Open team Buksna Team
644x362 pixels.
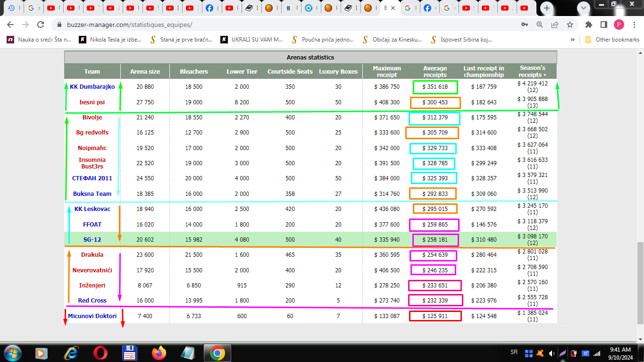point(92,194)
